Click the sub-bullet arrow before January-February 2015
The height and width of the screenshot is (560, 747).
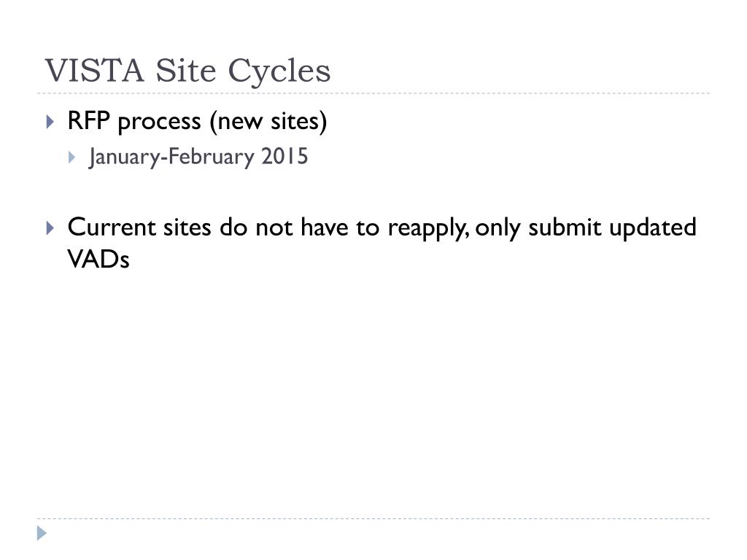[x=71, y=157]
